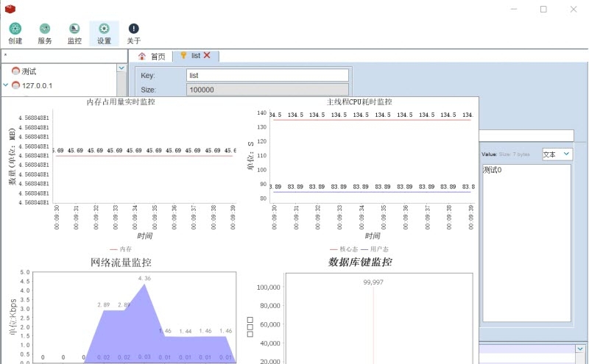
Task: Close the list tab with red X
Action: [207, 55]
